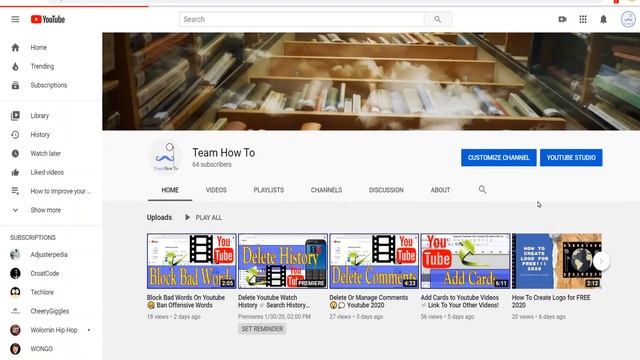Open How To Create Logo for FREE title
The width and height of the screenshot is (640, 360).
coord(551,301)
